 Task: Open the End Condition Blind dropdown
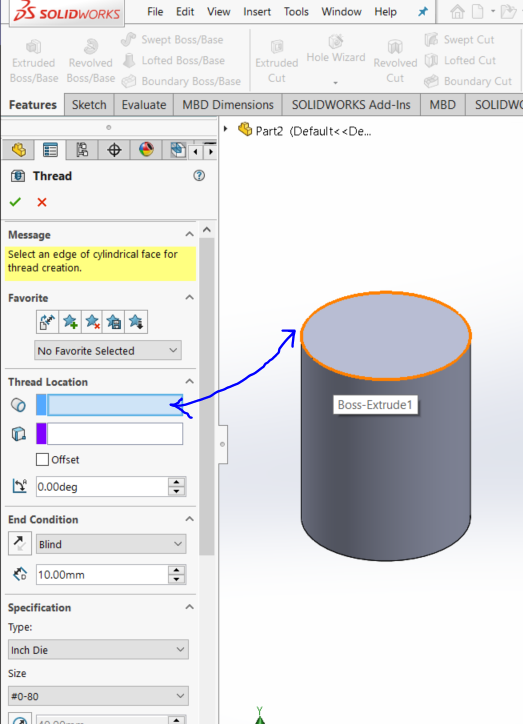[111, 544]
